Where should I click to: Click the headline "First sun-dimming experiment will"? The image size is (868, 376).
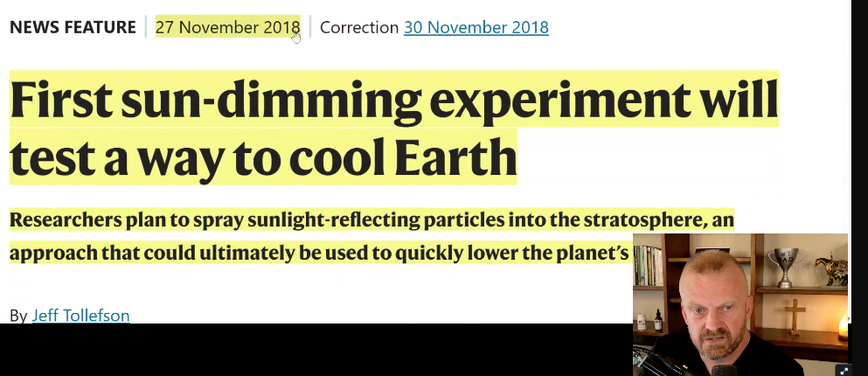pos(393,101)
